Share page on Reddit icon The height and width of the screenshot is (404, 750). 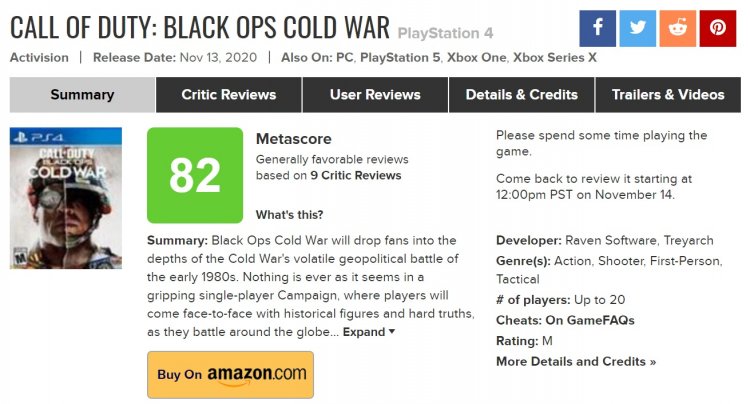[678, 28]
